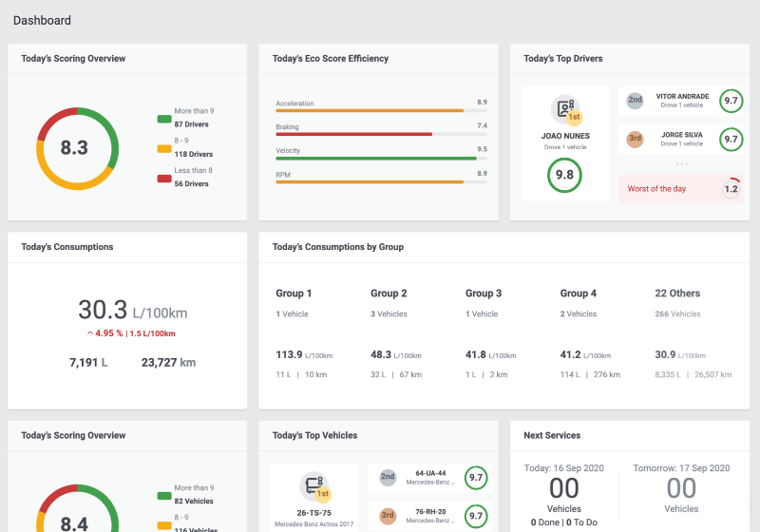This screenshot has width=760, height=532.
Task: Click the Worst of the day 1.2 score circle
Action: tap(731, 189)
